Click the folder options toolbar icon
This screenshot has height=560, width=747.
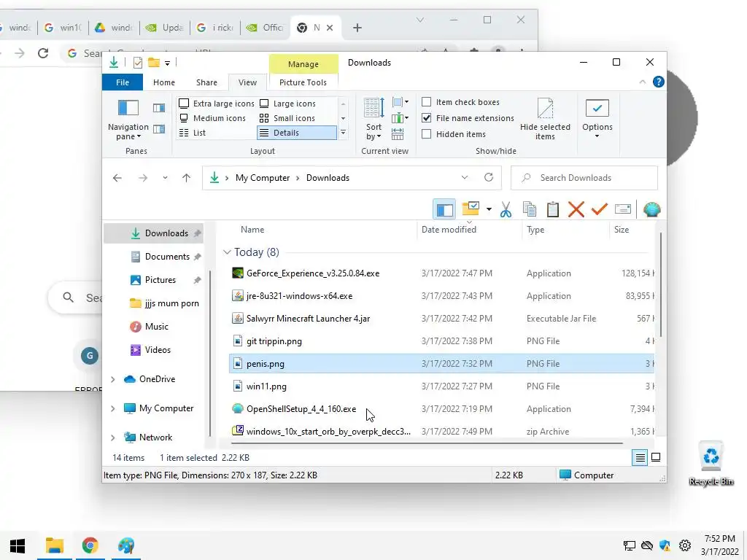pyautogui.click(x=471, y=209)
